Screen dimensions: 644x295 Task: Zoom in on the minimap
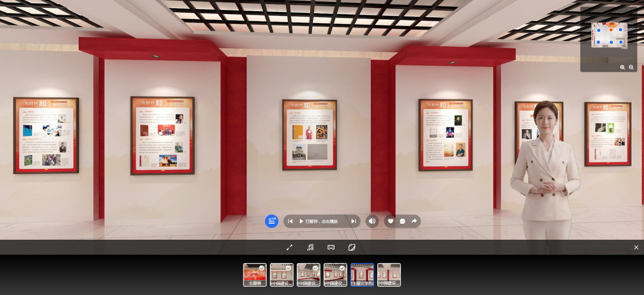tap(622, 67)
